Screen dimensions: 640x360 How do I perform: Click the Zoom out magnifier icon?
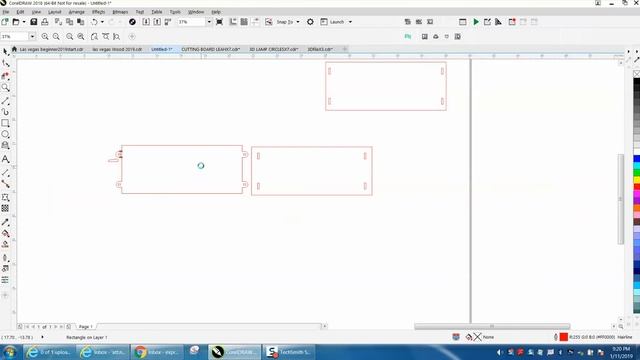[56, 36]
